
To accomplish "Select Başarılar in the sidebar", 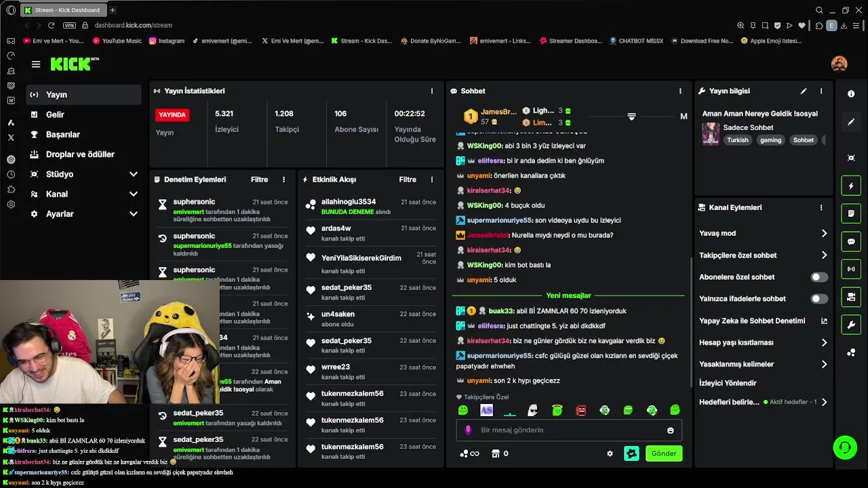I will point(84,134).
